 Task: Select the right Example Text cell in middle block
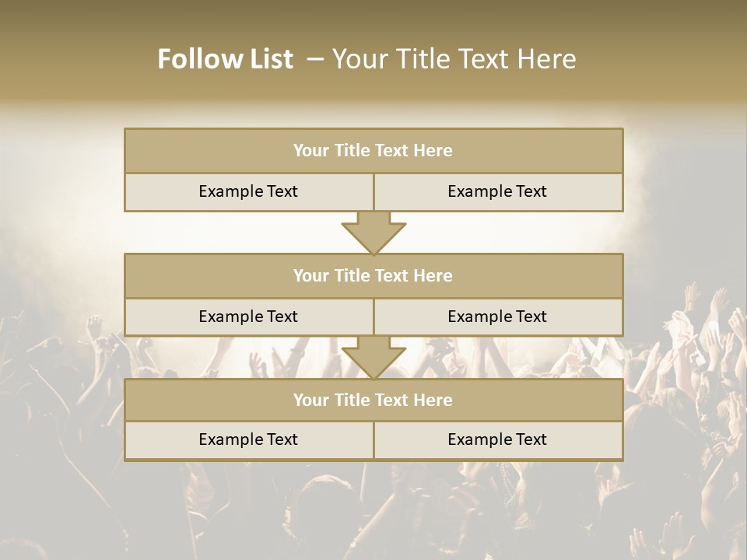pyautogui.click(x=498, y=317)
